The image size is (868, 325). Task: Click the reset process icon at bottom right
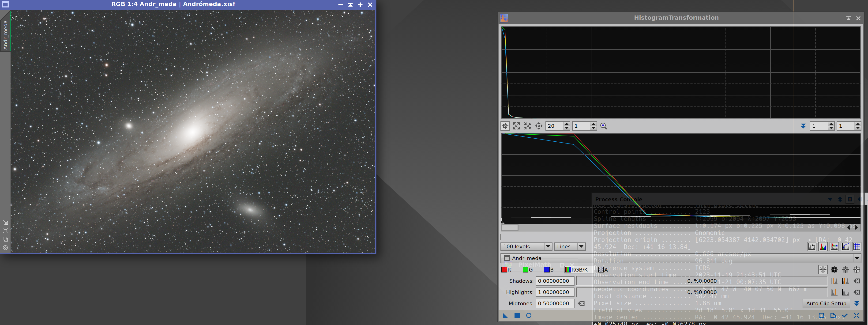856,316
